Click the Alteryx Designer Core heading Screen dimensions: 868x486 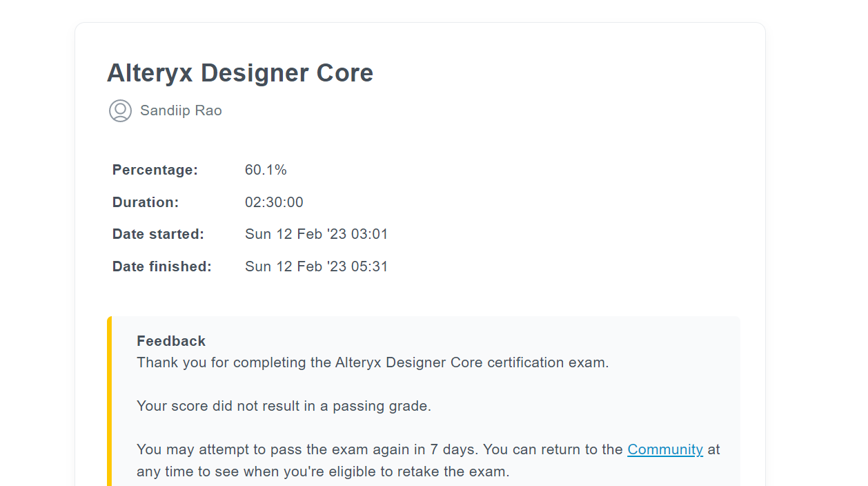click(x=239, y=73)
